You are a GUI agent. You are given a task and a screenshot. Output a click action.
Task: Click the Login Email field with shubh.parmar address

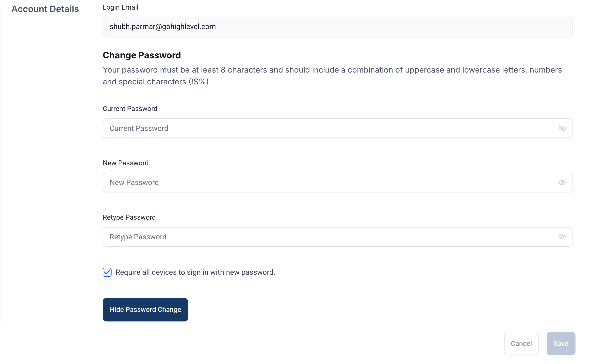coord(338,27)
